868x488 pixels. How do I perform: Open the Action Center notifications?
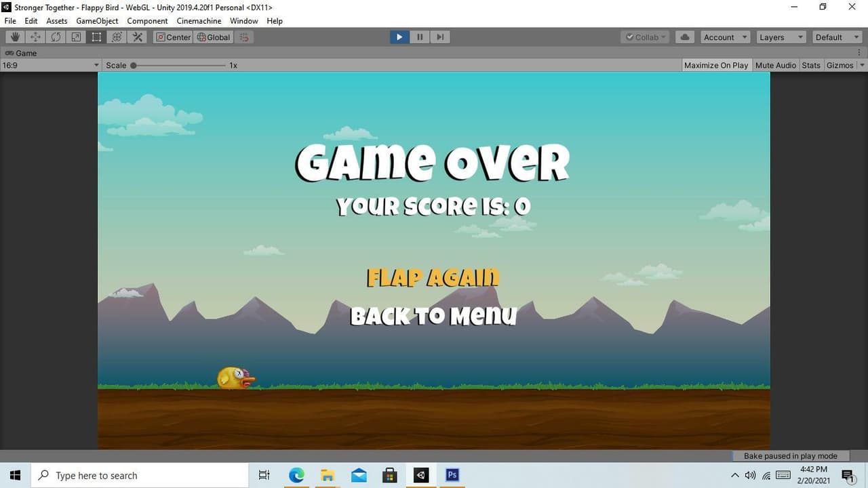coord(848,475)
